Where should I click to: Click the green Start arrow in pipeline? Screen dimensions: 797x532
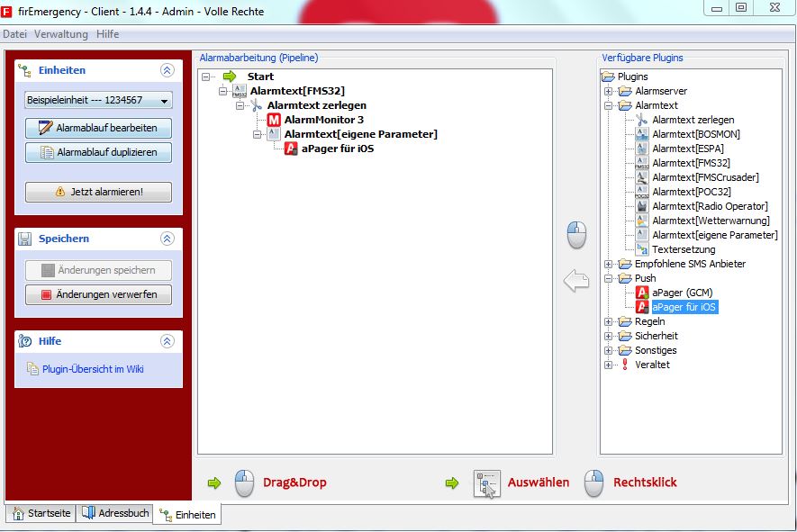tap(230, 77)
